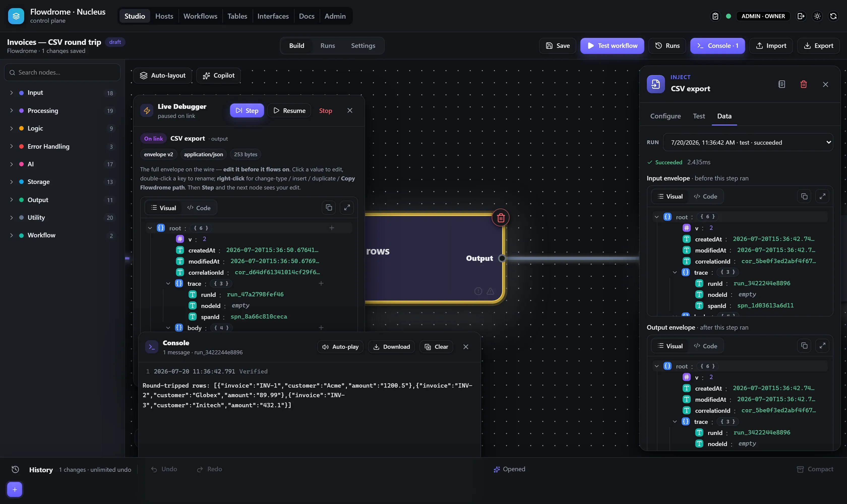Open the clipboard checklist icon in header
Viewport: 847px width, 504px height.
pos(715,16)
